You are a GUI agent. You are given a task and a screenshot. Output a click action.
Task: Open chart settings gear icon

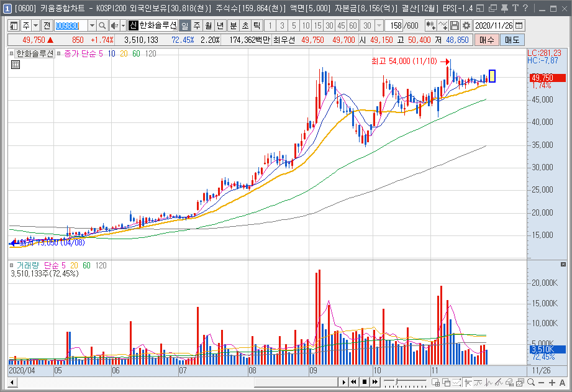click(466, 25)
